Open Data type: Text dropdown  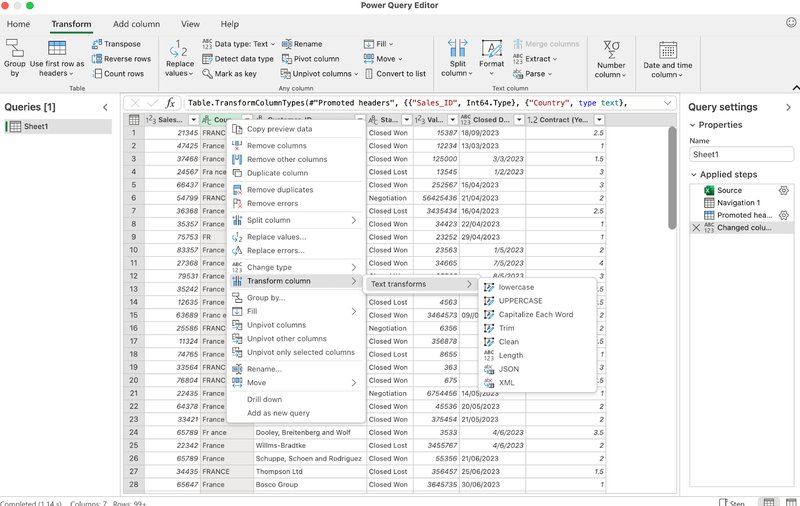(x=238, y=44)
